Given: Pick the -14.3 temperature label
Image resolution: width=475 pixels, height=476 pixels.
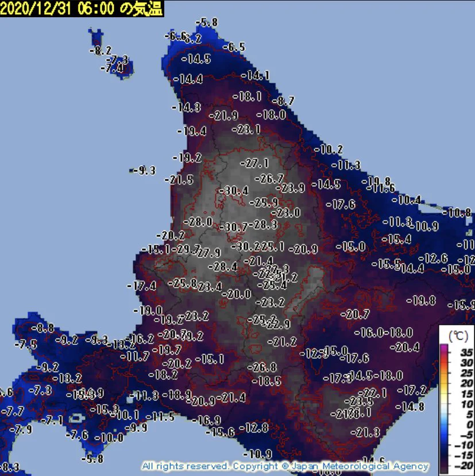Looking at the screenshot, I should coord(186,107).
